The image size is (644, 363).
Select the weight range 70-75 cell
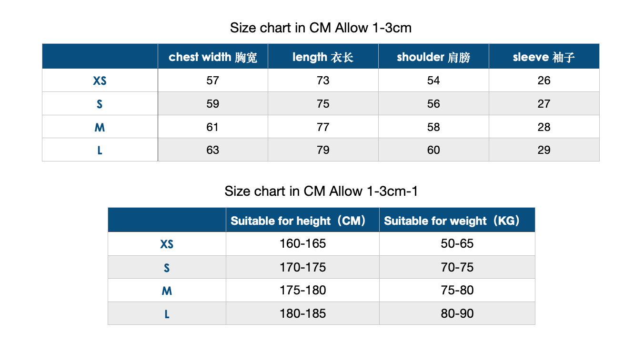pyautogui.click(x=457, y=267)
